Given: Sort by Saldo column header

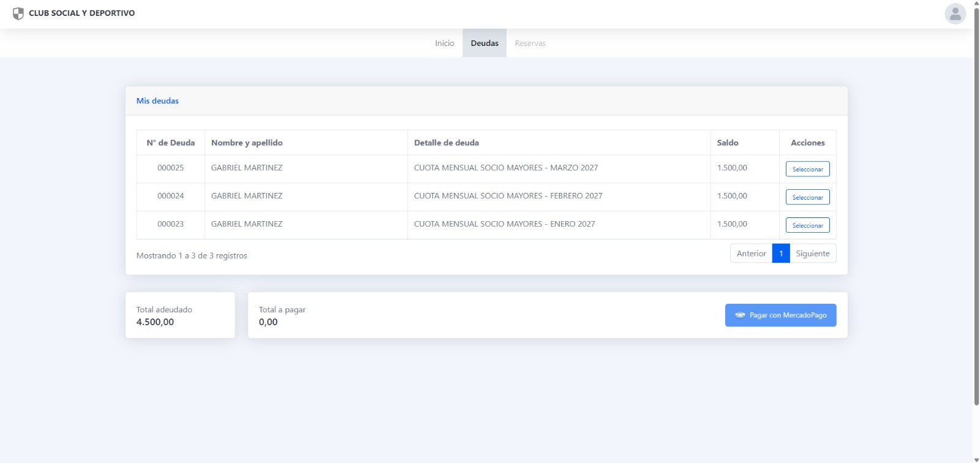Looking at the screenshot, I should [728, 143].
